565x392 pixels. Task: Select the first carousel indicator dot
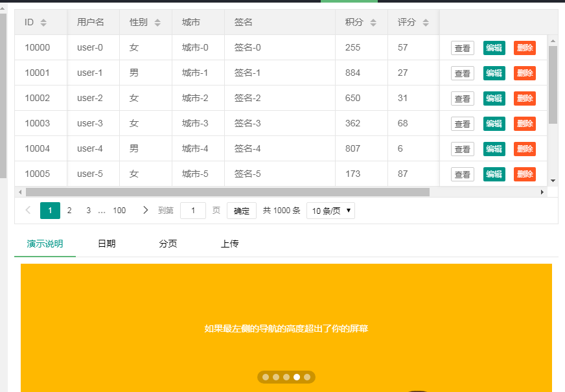pyautogui.click(x=266, y=377)
